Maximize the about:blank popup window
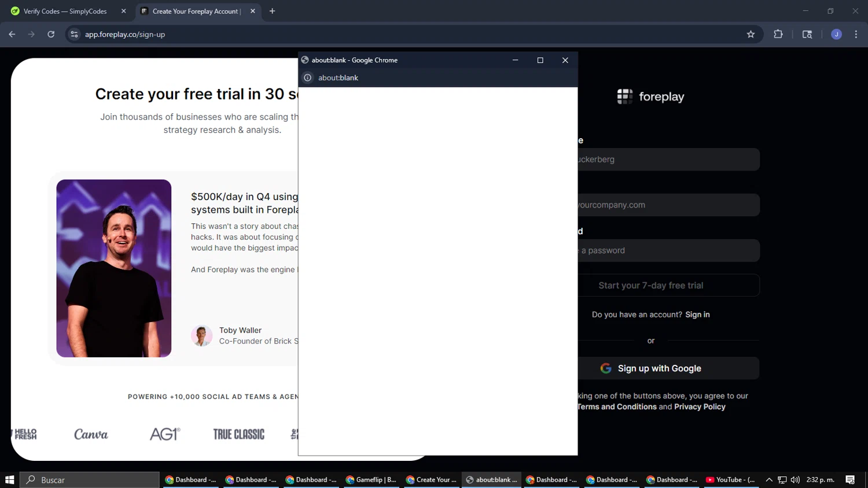 click(x=540, y=60)
